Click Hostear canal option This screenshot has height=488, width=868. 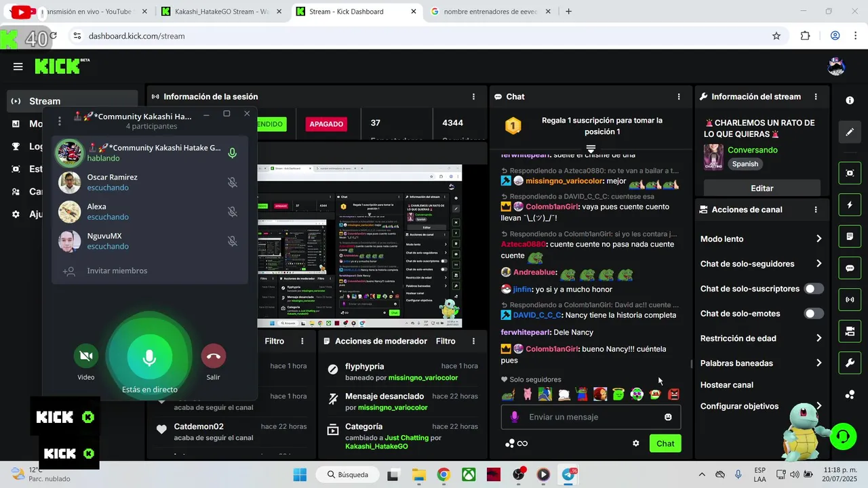click(x=726, y=385)
